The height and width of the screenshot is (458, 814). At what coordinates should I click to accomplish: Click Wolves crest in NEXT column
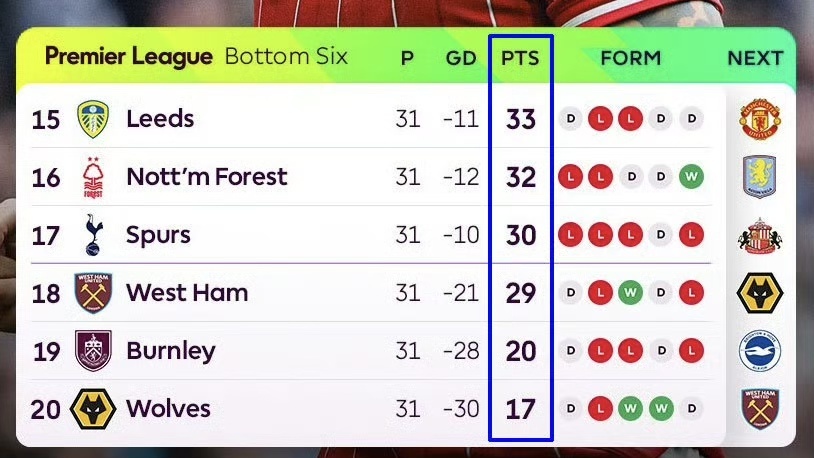pos(759,293)
